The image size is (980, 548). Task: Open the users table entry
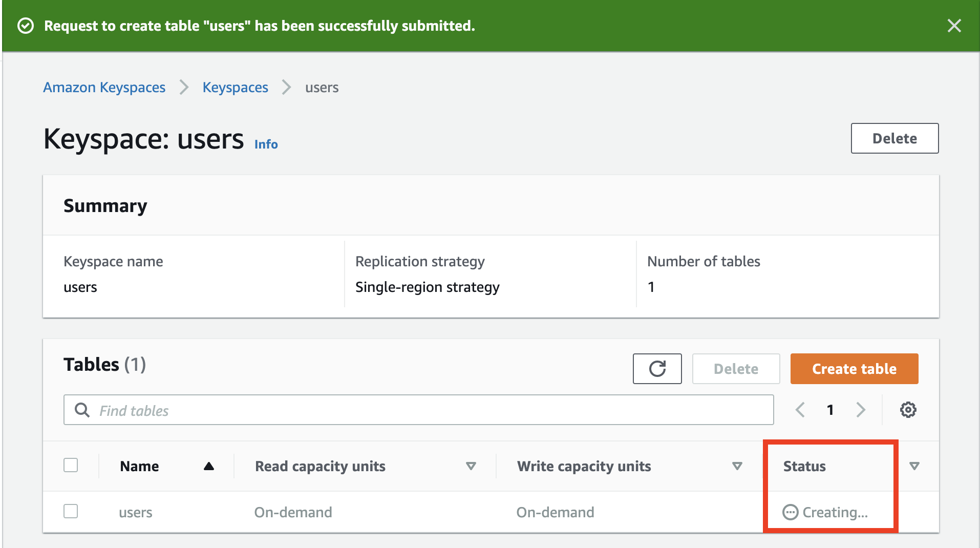(x=136, y=512)
